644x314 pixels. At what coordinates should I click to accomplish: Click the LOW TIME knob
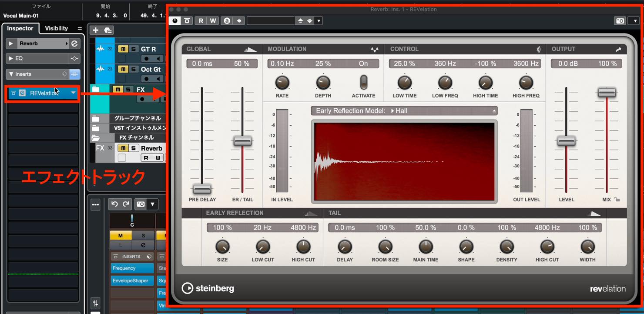point(405,82)
